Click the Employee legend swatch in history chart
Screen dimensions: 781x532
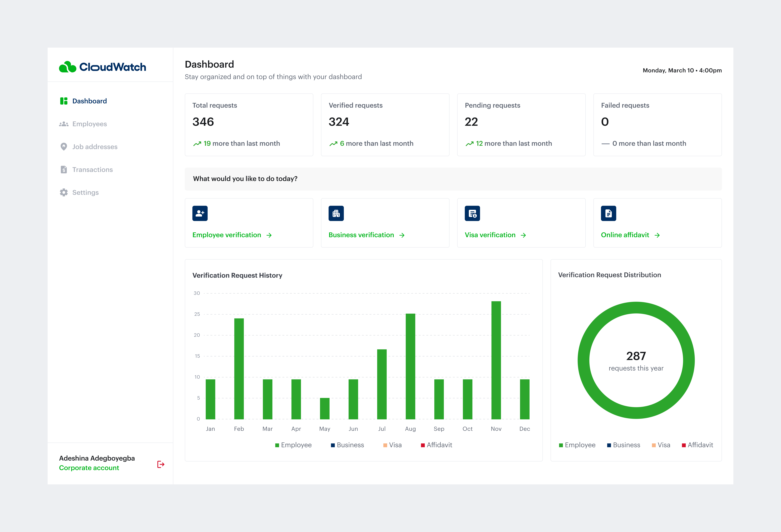tap(277, 445)
